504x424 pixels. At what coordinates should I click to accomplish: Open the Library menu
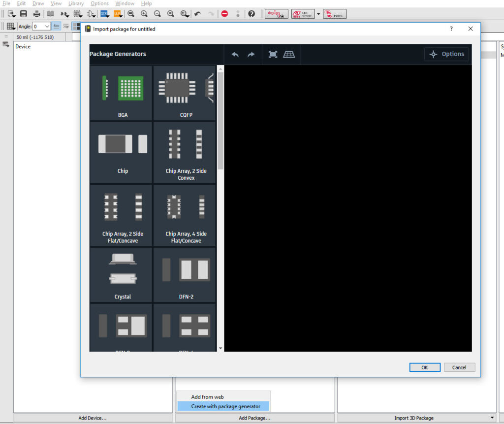click(76, 3)
